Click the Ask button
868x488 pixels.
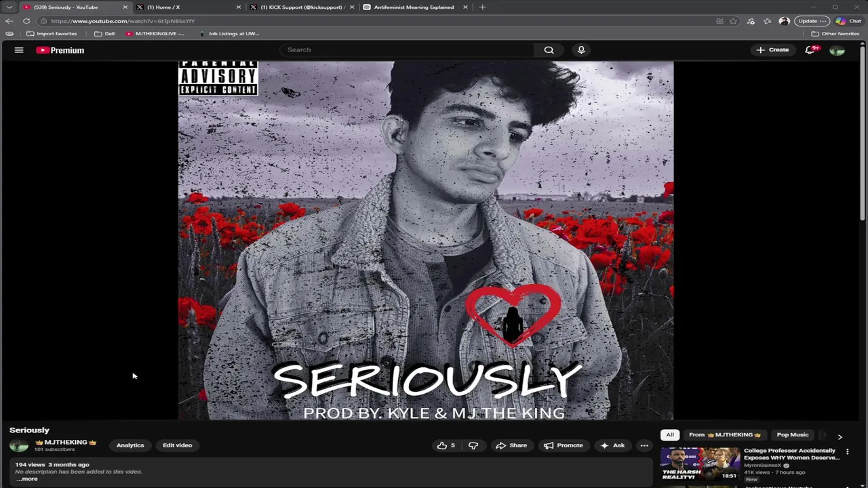612,445
